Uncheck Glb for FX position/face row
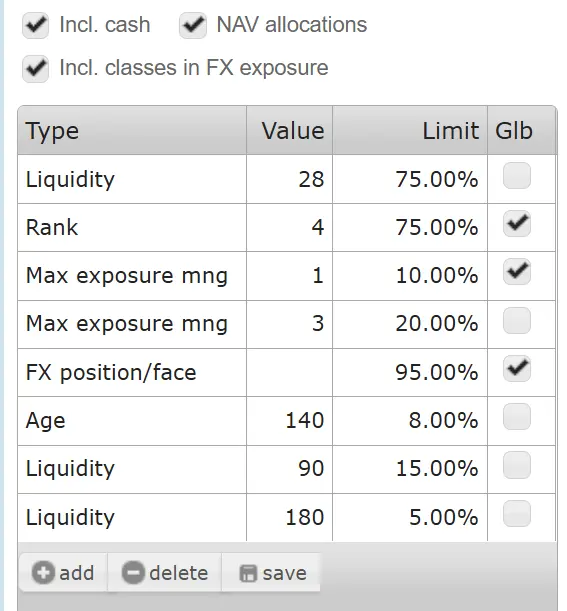This screenshot has width=567, height=611. pyautogui.click(x=517, y=369)
